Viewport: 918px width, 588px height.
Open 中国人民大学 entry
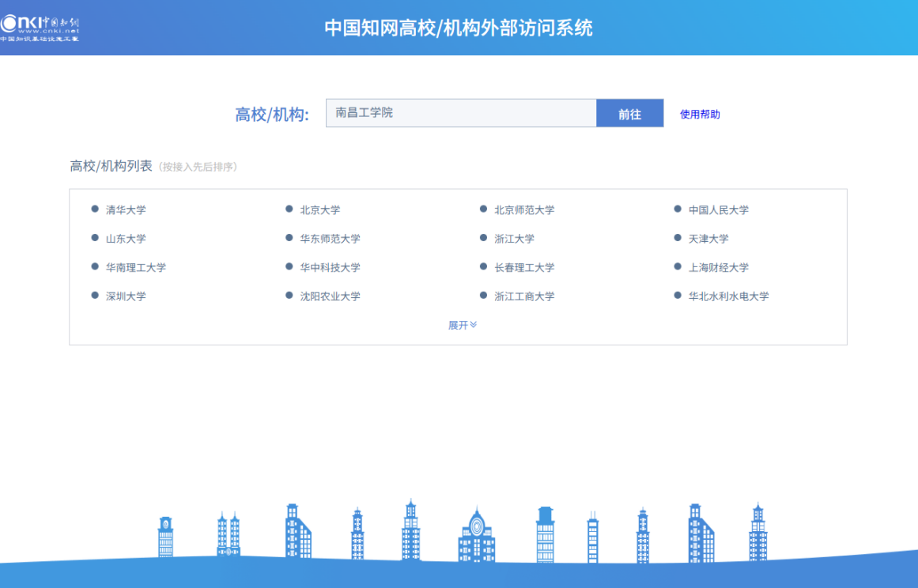[718, 210]
